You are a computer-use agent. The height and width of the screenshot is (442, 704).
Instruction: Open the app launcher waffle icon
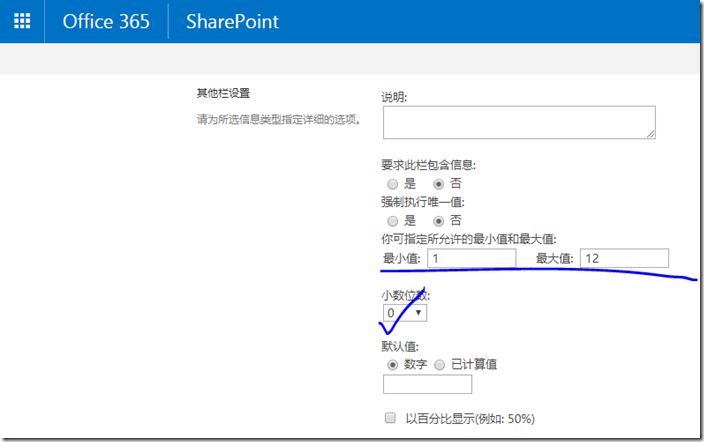(22, 21)
